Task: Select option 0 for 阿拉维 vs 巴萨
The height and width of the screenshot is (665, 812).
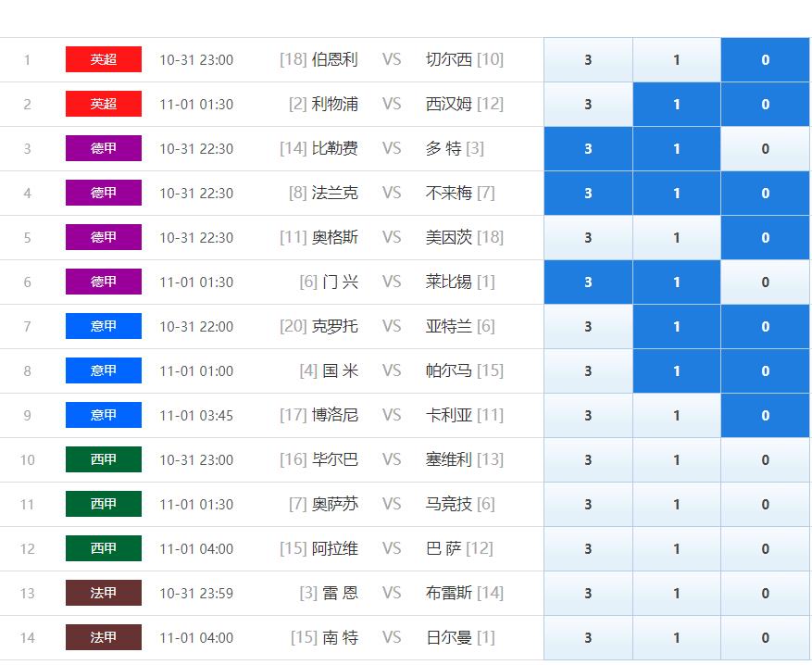Action: pos(765,549)
